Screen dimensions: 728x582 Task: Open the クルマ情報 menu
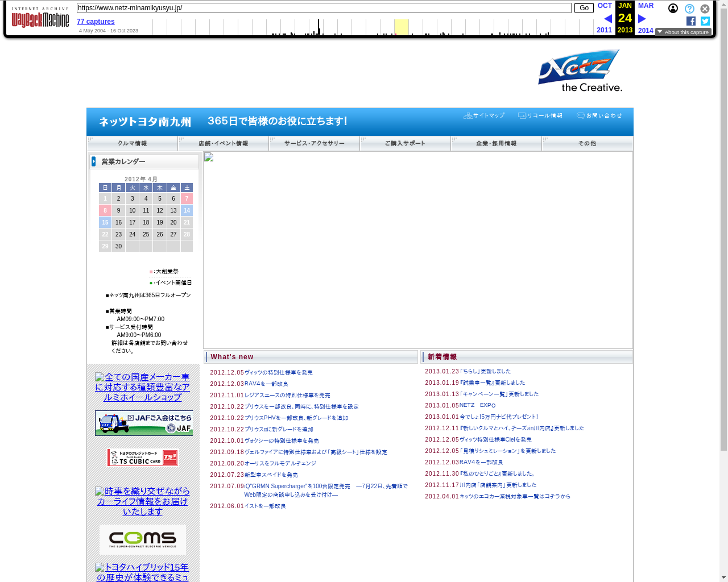132,143
